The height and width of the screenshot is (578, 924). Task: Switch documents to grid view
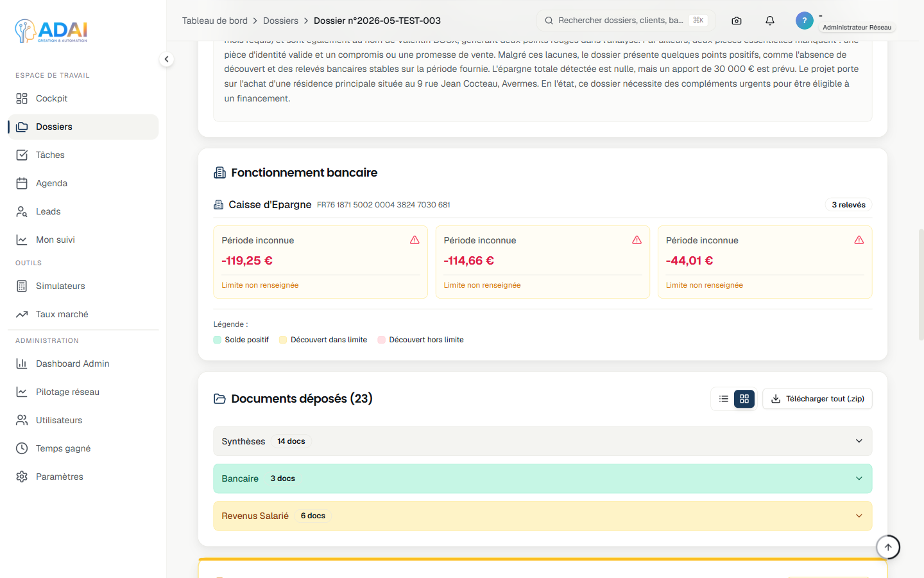pos(744,399)
